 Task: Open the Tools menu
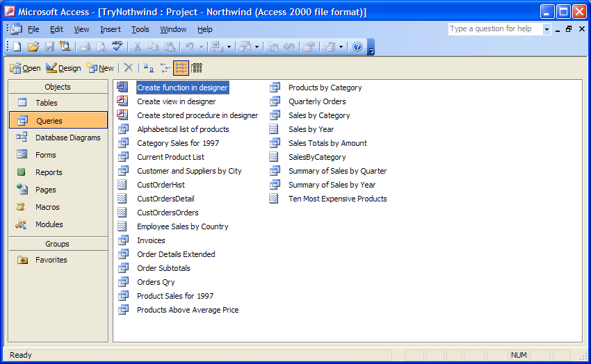tap(140, 29)
